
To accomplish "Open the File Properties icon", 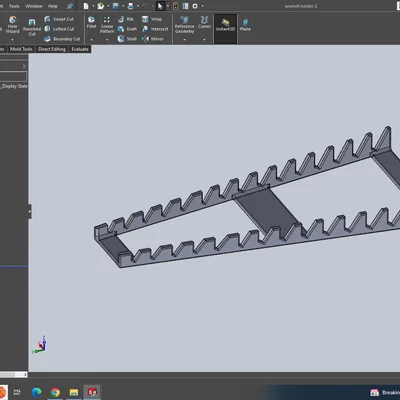I will [185, 6].
